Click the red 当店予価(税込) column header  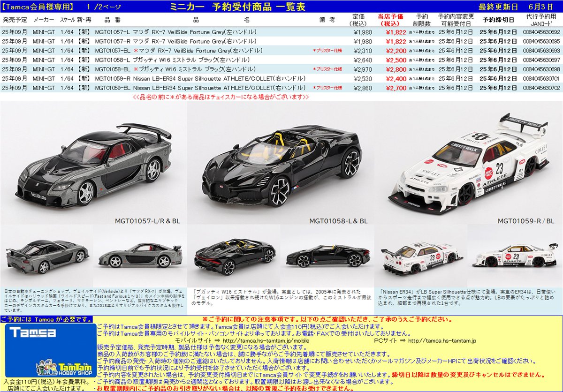pyautogui.click(x=390, y=20)
